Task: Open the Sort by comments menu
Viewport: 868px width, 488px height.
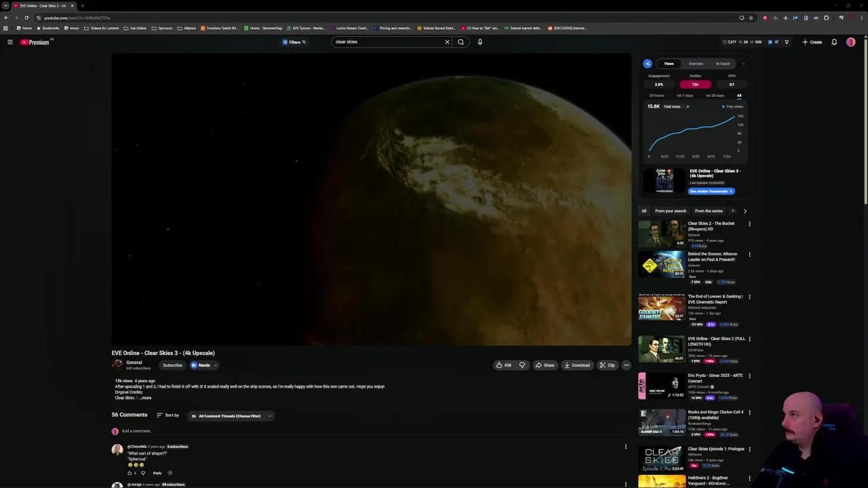Action: 168,415
